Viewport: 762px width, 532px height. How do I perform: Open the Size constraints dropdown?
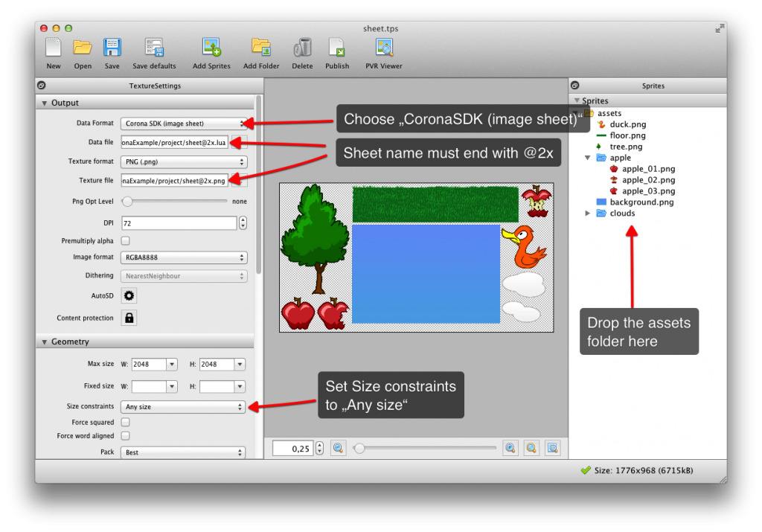[x=183, y=407]
